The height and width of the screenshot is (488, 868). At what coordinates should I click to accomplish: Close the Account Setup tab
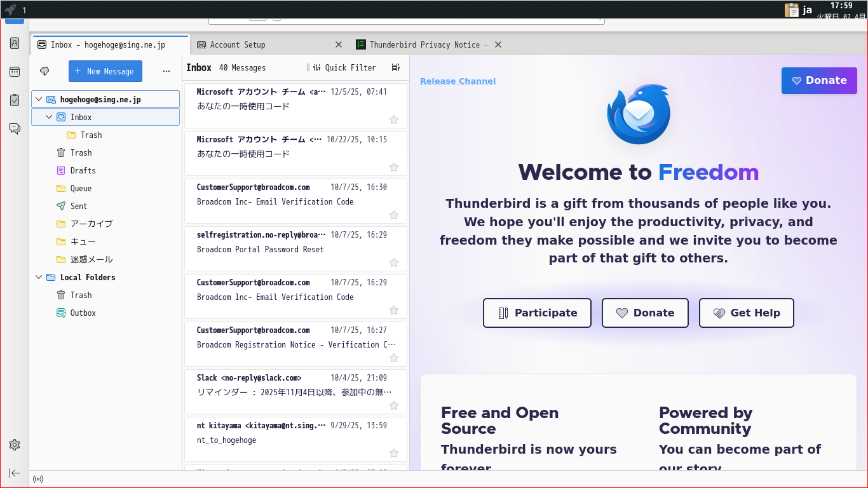click(339, 44)
